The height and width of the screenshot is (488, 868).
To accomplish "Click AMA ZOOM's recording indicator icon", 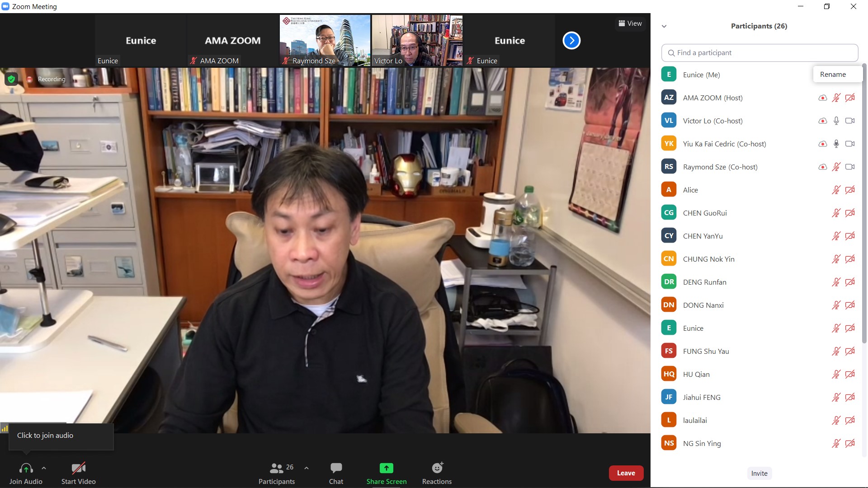I will (x=822, y=98).
